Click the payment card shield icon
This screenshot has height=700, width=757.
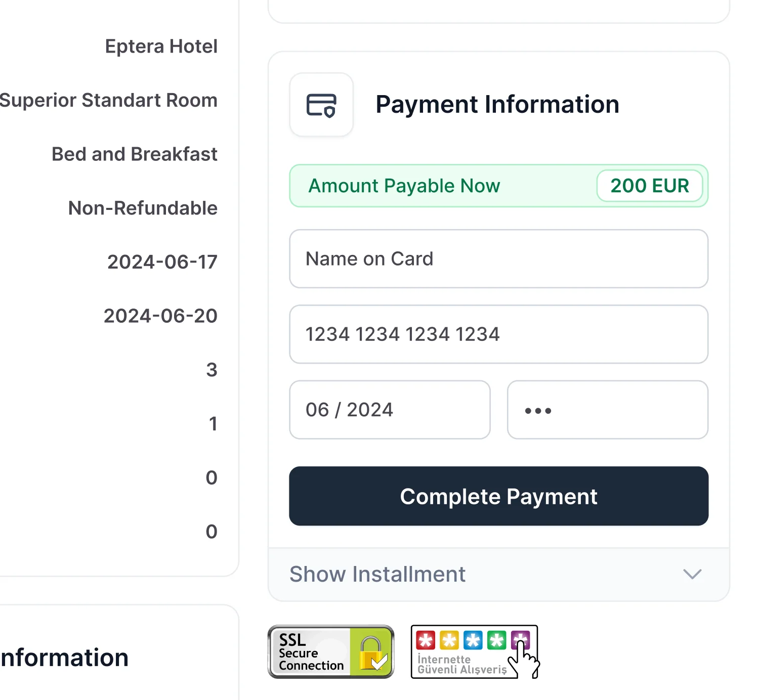(x=321, y=105)
